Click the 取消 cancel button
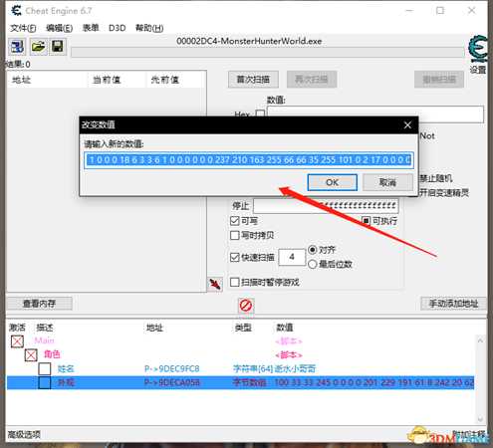This screenshot has height=448, width=493. [x=387, y=182]
